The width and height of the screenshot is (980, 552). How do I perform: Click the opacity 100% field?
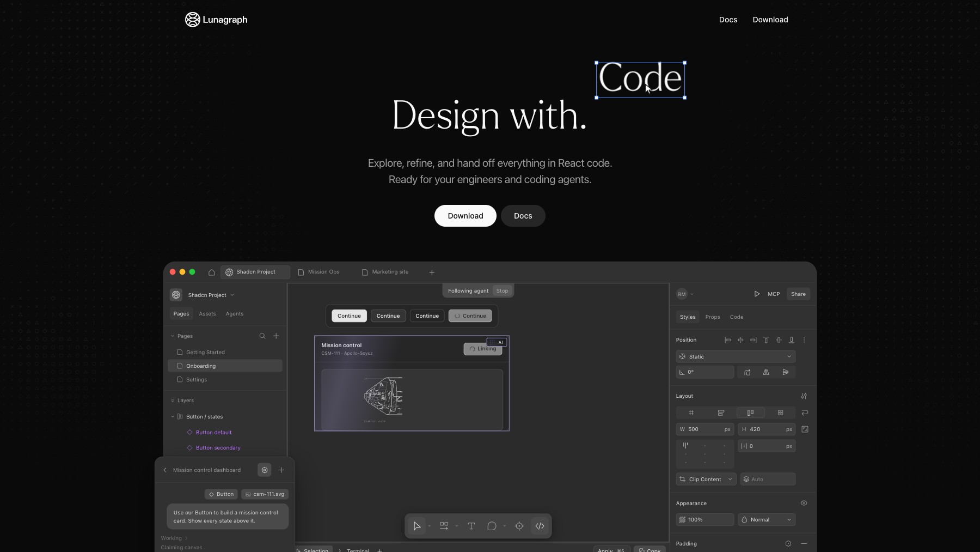(705, 520)
